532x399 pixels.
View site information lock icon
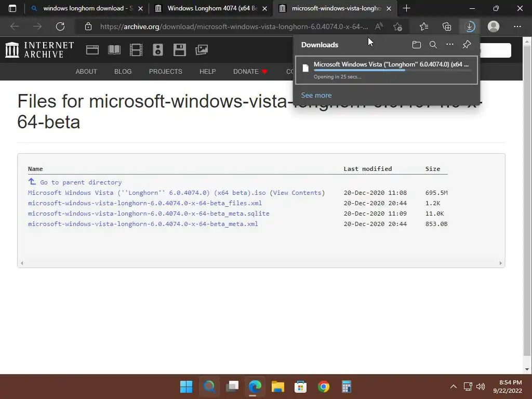tap(88, 26)
